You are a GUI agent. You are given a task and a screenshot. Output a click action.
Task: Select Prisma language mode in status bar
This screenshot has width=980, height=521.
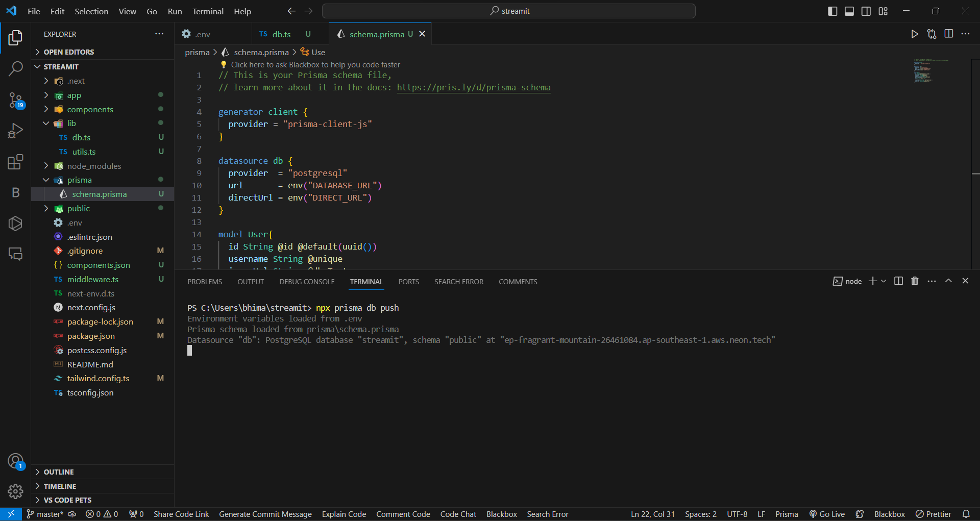(x=787, y=514)
